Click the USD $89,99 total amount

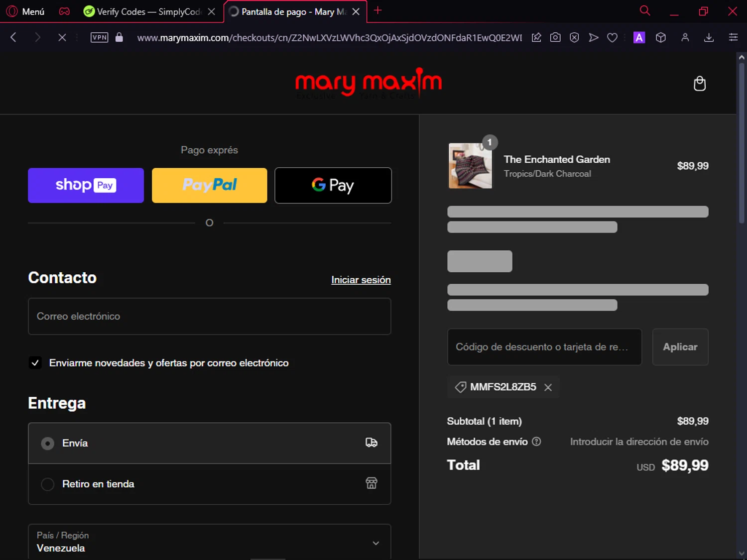672,465
